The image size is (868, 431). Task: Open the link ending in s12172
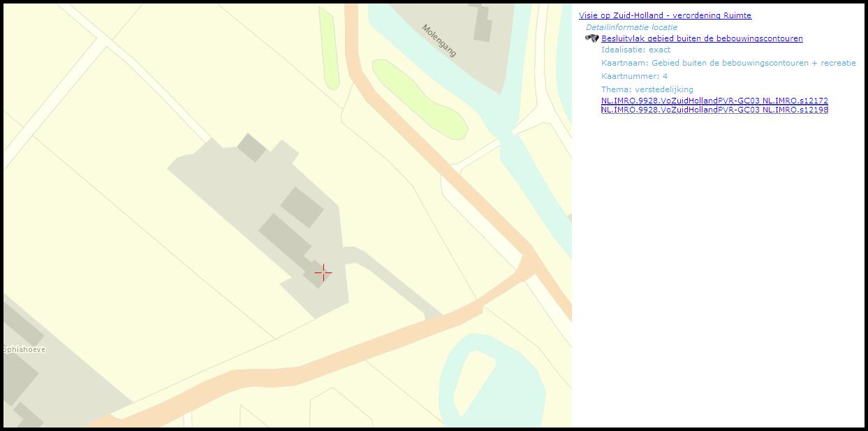point(714,101)
